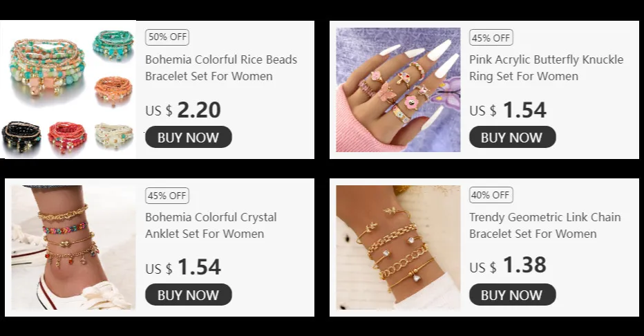Click BUY NOW under Crystal Anklet Set
This screenshot has height=336, width=644.
click(188, 295)
